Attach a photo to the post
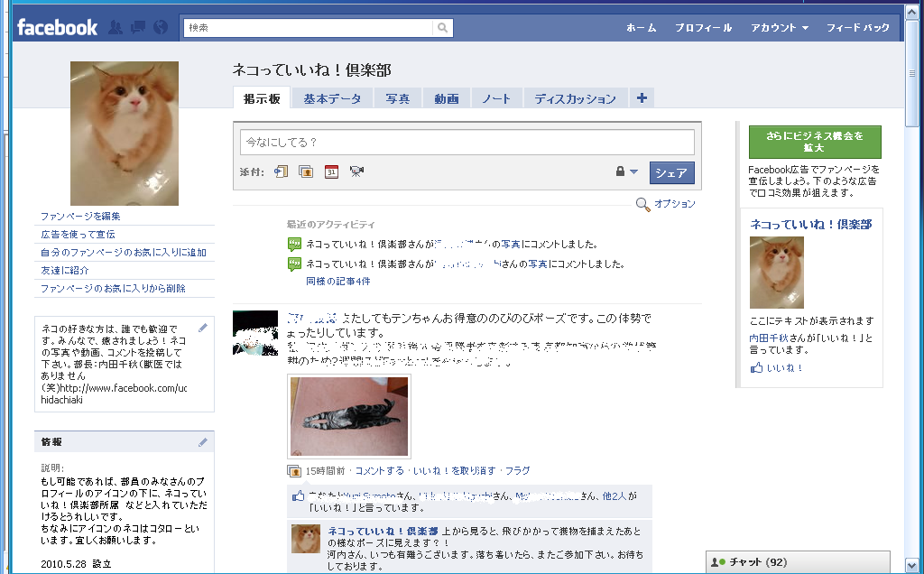The image size is (924, 574). coord(306,171)
